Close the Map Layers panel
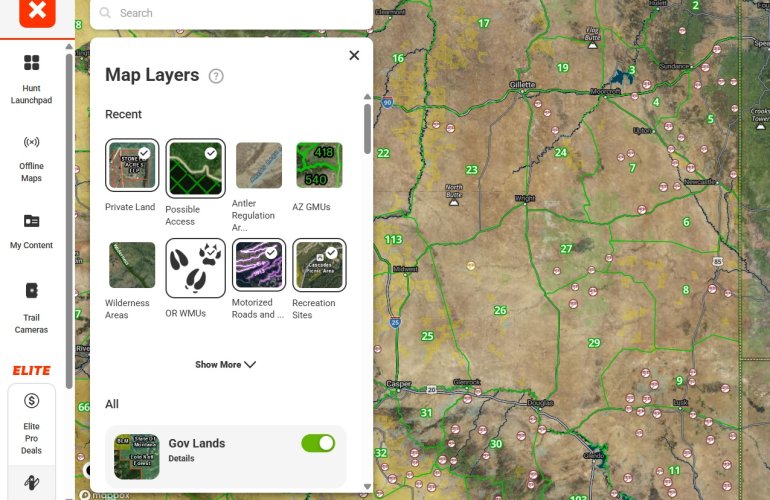Viewport: 770px width, 500px height. (354, 56)
